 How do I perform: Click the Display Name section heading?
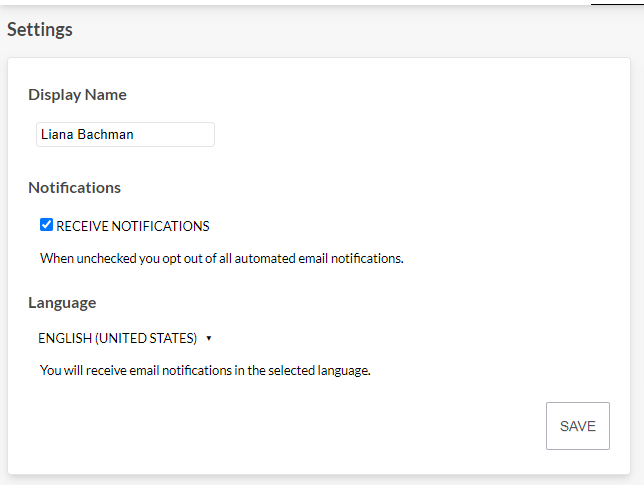pyautogui.click(x=77, y=95)
